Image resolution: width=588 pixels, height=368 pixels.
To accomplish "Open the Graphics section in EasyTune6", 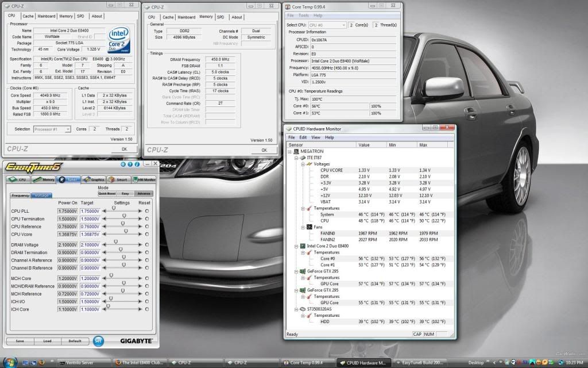I will (94, 179).
